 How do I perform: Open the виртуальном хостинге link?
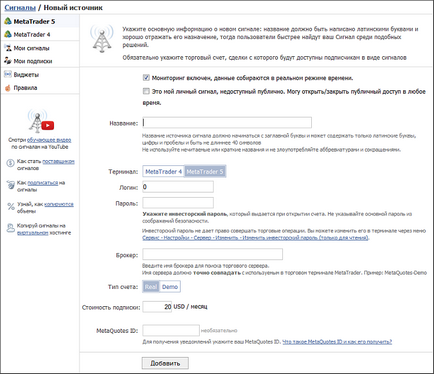[x=33, y=233]
